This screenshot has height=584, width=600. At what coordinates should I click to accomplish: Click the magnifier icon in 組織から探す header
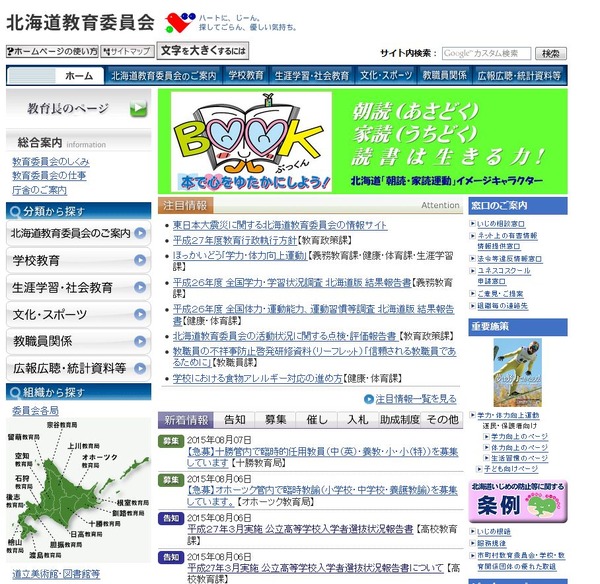point(15,392)
